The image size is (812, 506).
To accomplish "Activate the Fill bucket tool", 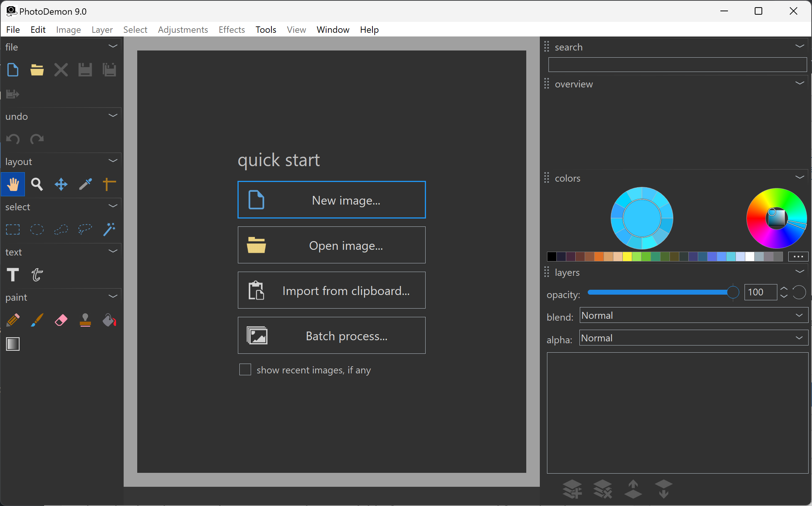I will pyautogui.click(x=109, y=320).
